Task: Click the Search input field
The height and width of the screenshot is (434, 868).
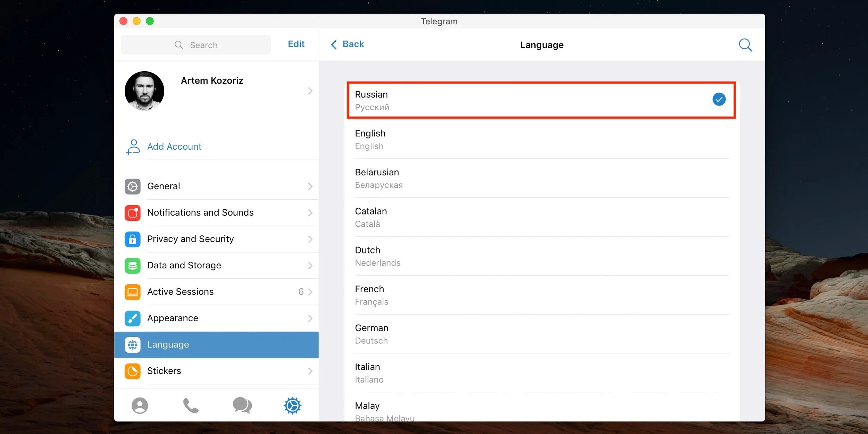Action: [x=196, y=45]
